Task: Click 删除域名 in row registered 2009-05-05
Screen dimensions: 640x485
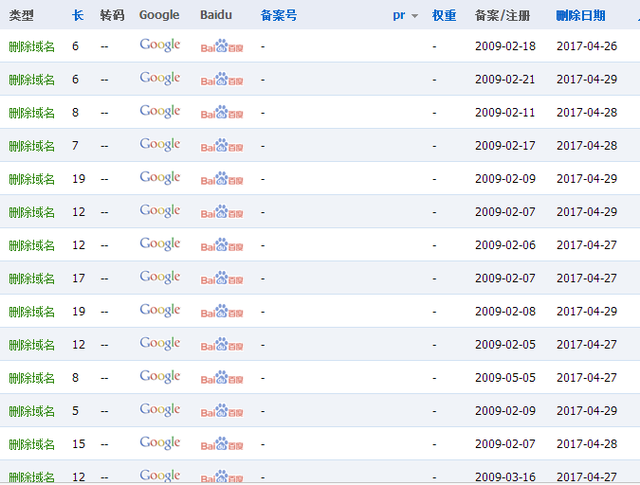Action: tap(31, 378)
